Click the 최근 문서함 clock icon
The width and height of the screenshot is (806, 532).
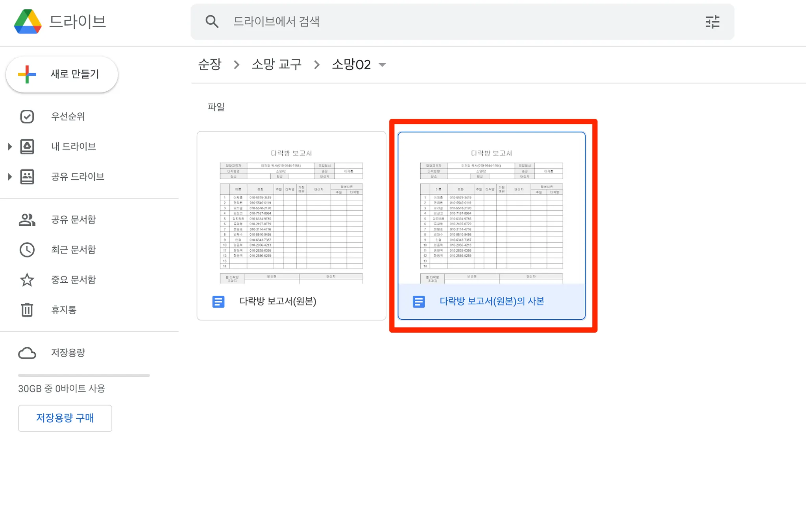point(27,250)
